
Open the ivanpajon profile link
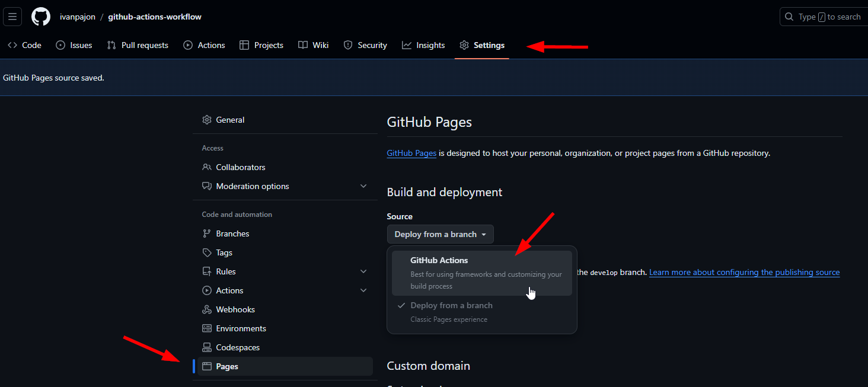(78, 17)
